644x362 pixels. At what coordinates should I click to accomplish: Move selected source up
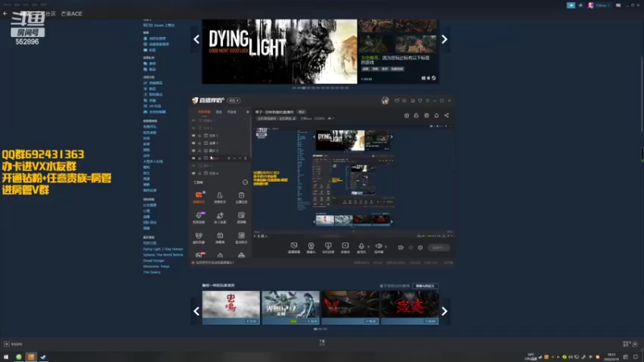pos(234,158)
